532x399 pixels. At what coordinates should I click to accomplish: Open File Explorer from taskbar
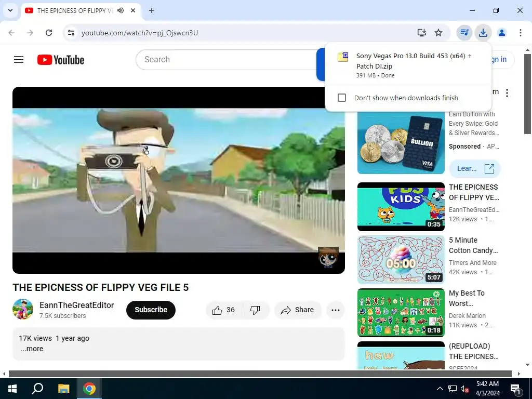coord(63,389)
